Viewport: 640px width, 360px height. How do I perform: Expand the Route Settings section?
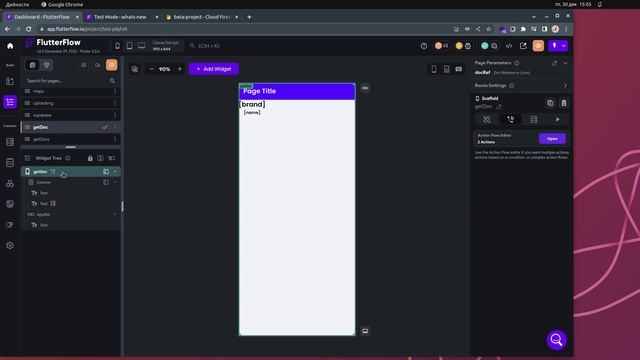pyautogui.click(x=565, y=85)
